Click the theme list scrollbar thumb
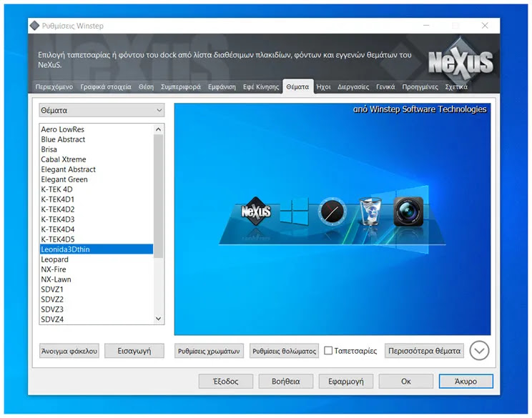 159,196
